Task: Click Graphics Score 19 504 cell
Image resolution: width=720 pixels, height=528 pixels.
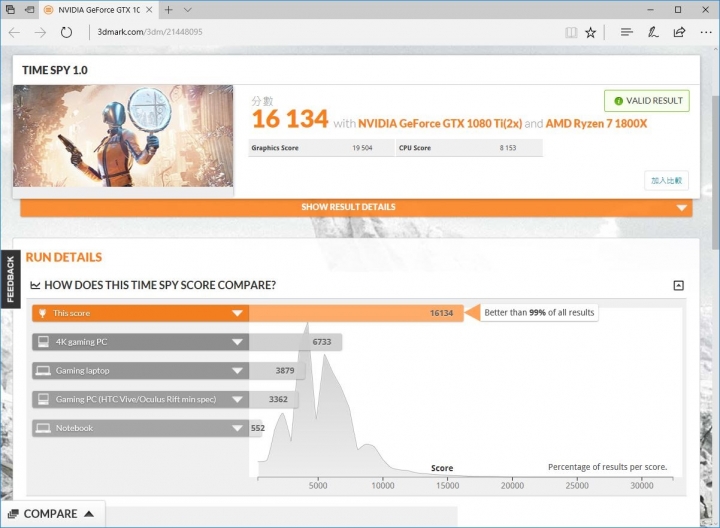Action: 321,148
